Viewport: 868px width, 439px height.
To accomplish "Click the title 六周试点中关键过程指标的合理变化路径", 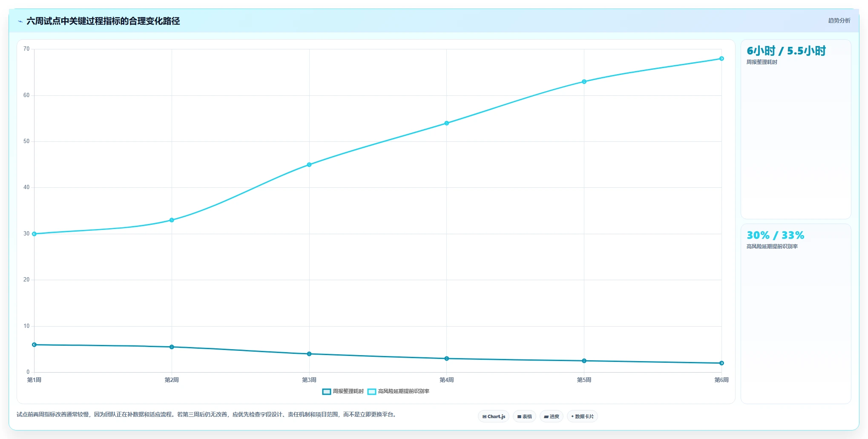I will click(103, 21).
